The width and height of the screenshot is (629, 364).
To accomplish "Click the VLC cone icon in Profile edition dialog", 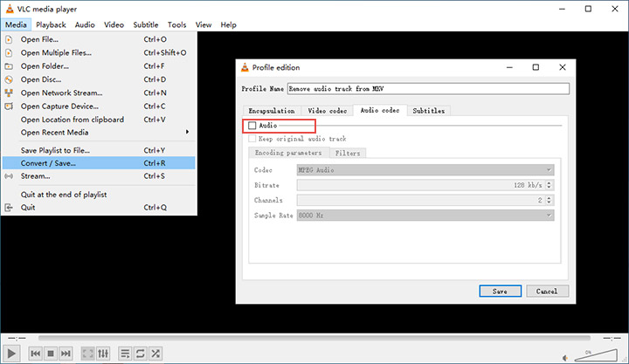I will (x=245, y=67).
